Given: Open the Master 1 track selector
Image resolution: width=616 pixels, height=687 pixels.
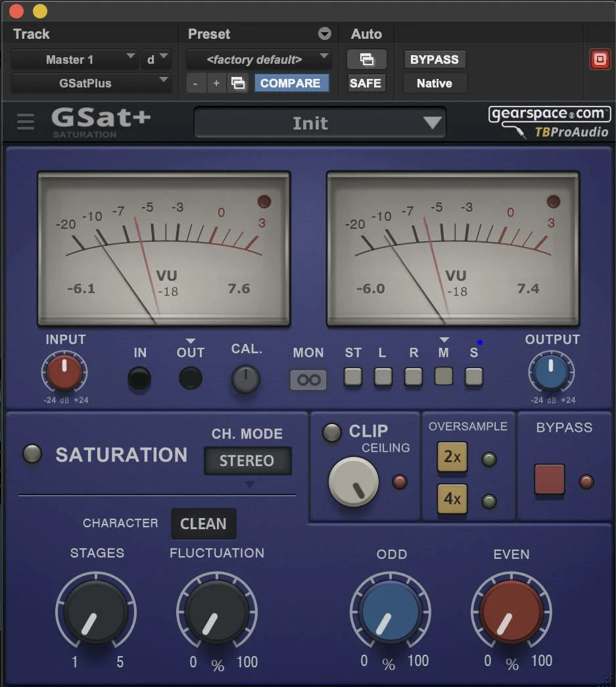Looking at the screenshot, I should [74, 59].
